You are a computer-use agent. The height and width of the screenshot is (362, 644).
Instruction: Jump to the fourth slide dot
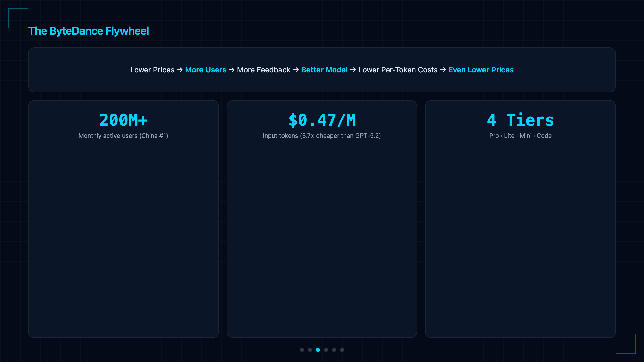point(326,350)
